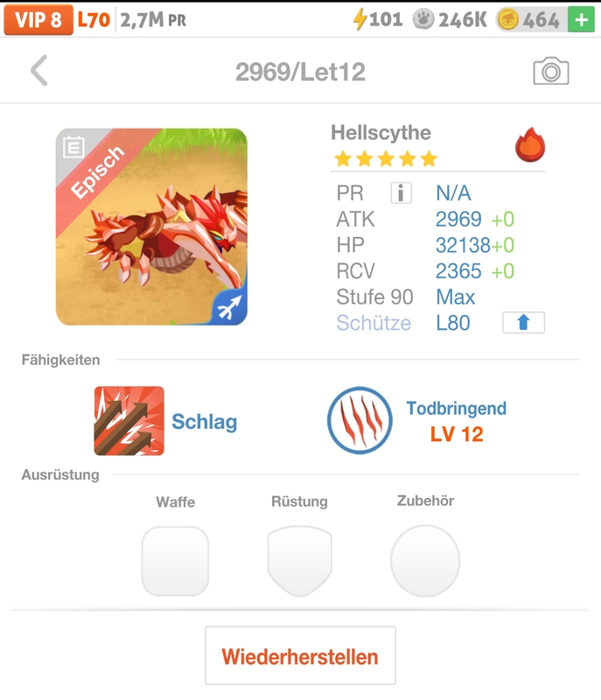The image size is (601, 700).
Task: Tap the Schütze class label link
Action: 374,323
